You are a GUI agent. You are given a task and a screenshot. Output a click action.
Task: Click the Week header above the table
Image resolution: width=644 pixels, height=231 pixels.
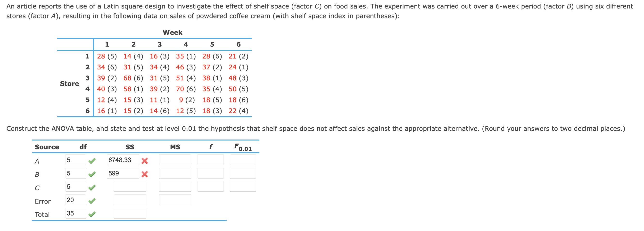click(x=173, y=32)
